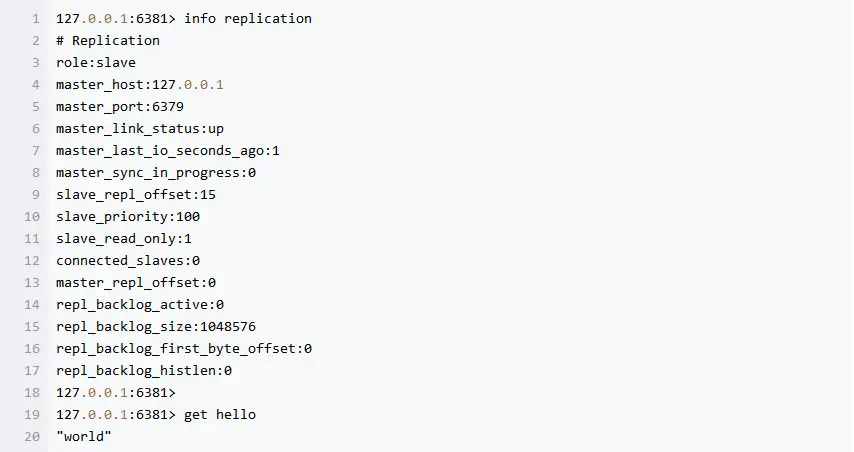This screenshot has height=452, width=854.
Task: Click the 'master_sync_in_progress:0' line
Action: [x=156, y=173]
